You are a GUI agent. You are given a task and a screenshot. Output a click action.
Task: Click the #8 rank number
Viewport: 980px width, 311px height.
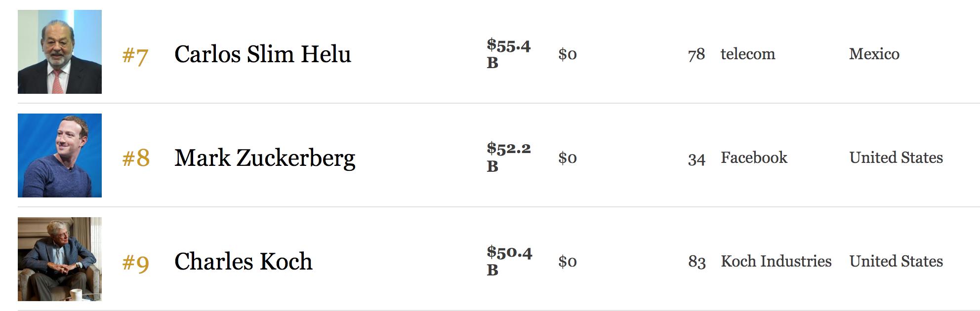pos(136,158)
